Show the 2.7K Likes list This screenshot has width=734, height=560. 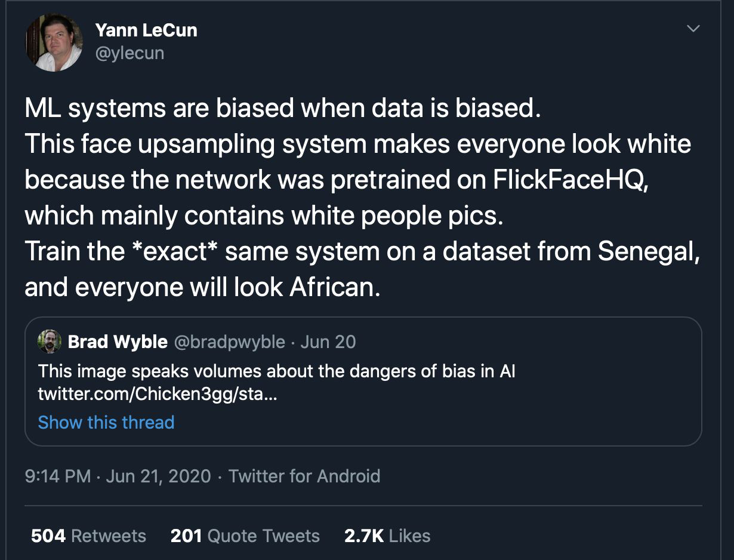(387, 536)
